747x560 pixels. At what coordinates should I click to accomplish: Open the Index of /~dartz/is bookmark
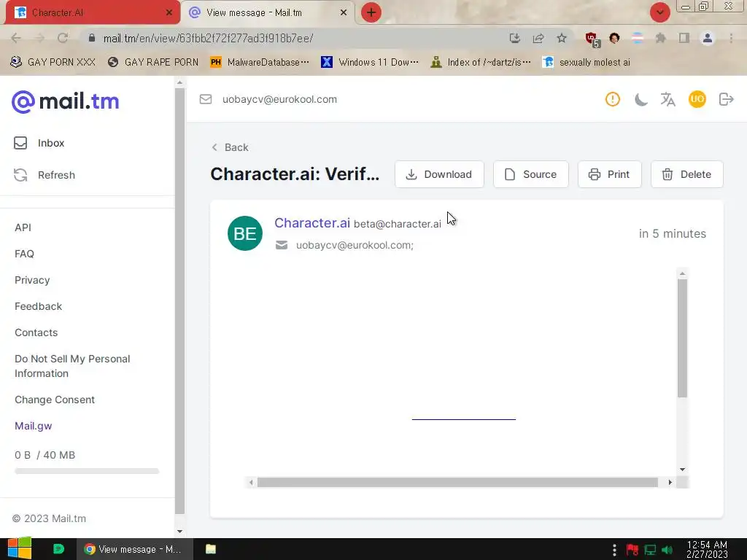coord(480,62)
